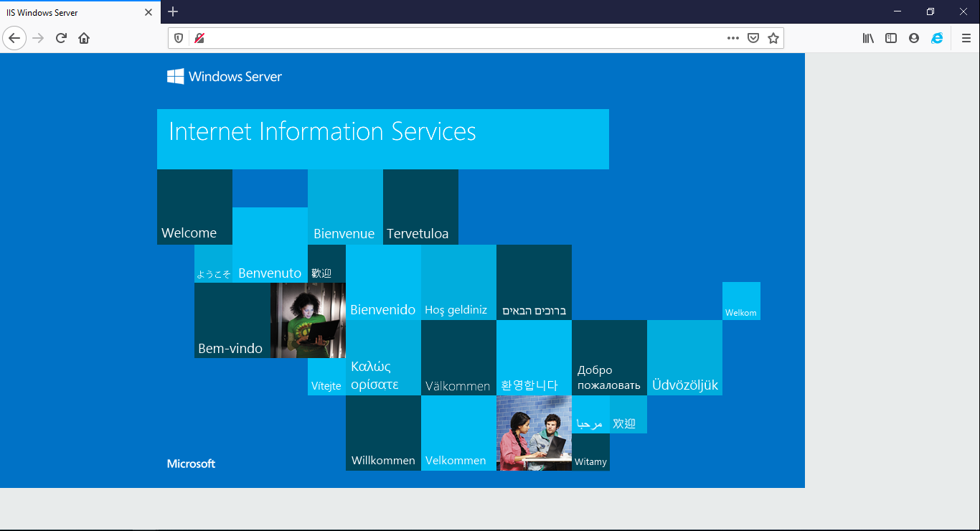Click the Vítejte tile
Image resolution: width=980 pixels, height=531 pixels.
tap(326, 377)
